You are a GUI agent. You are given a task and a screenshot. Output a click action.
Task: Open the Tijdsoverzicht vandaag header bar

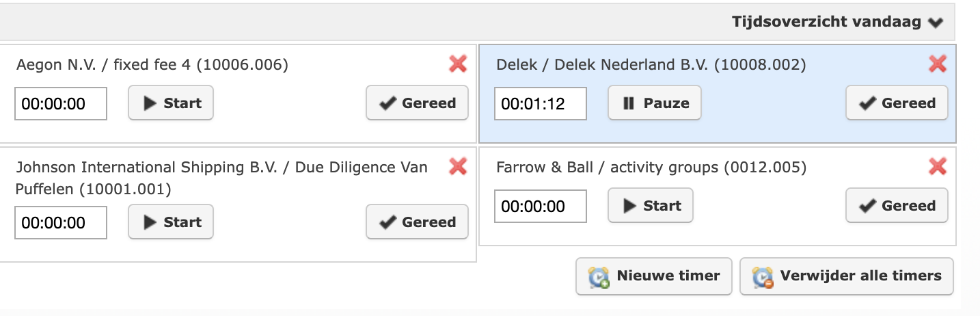click(x=478, y=23)
